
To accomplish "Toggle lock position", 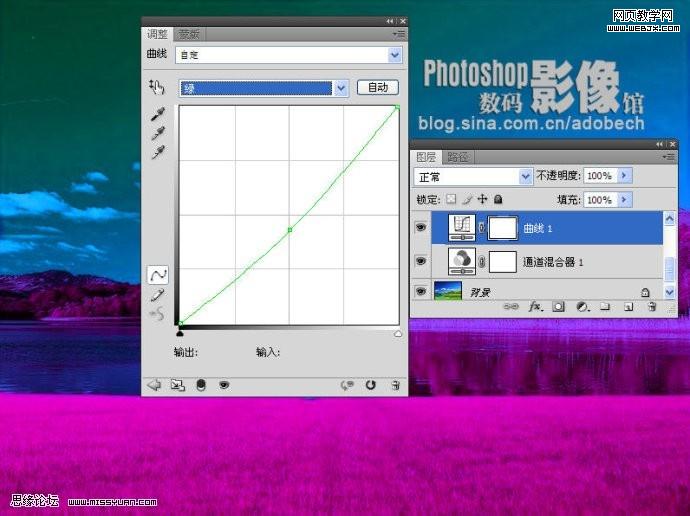I will (483, 199).
